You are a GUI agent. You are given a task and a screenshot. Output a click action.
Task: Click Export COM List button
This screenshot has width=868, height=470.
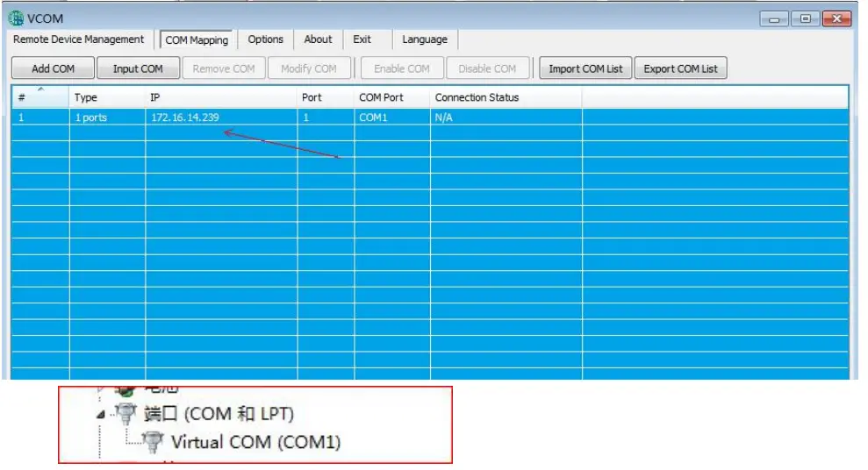point(680,68)
